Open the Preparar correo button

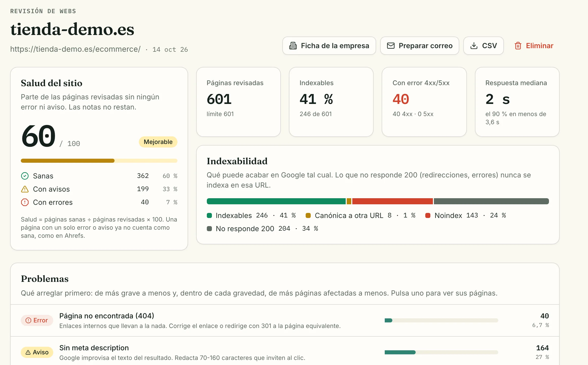point(420,46)
